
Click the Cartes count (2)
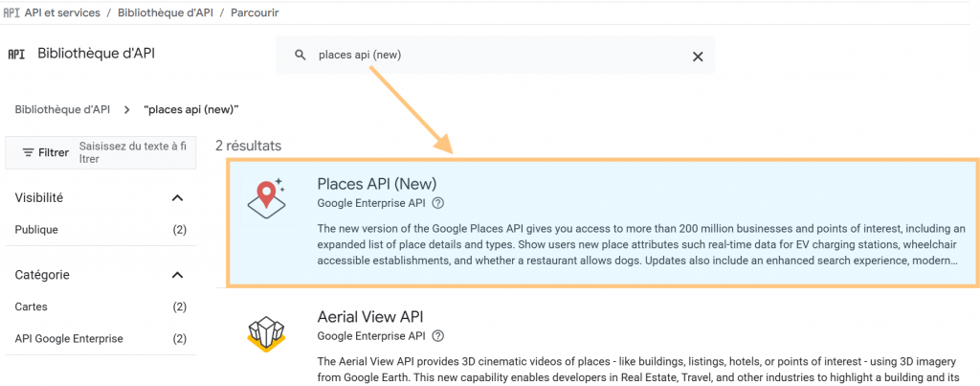point(179,307)
